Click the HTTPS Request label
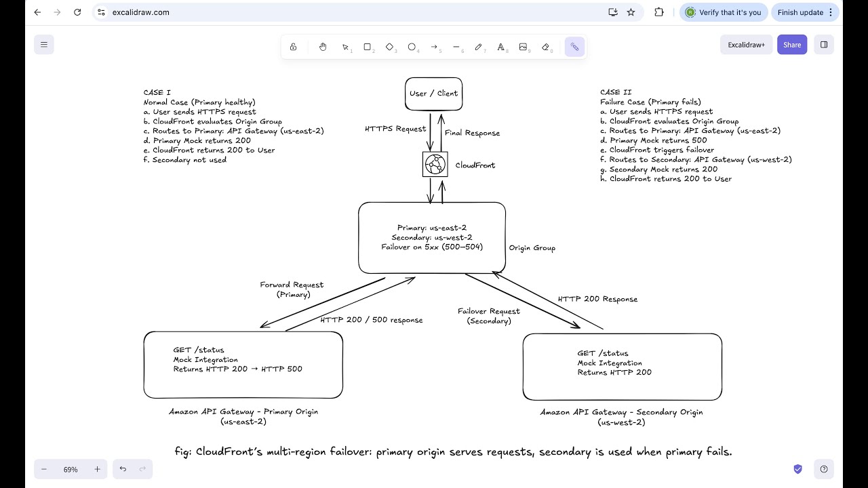 point(395,129)
